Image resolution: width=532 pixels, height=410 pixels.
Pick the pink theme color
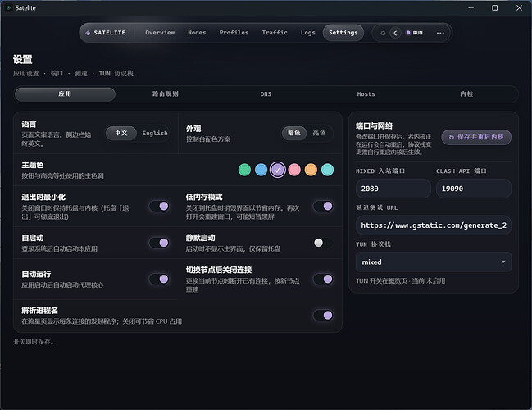tap(294, 170)
